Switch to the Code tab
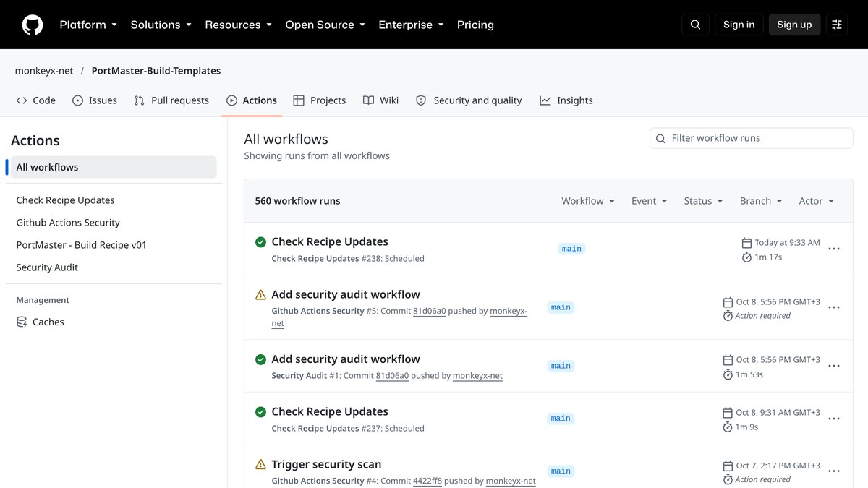Screen dimensions: 868x488 35,100
